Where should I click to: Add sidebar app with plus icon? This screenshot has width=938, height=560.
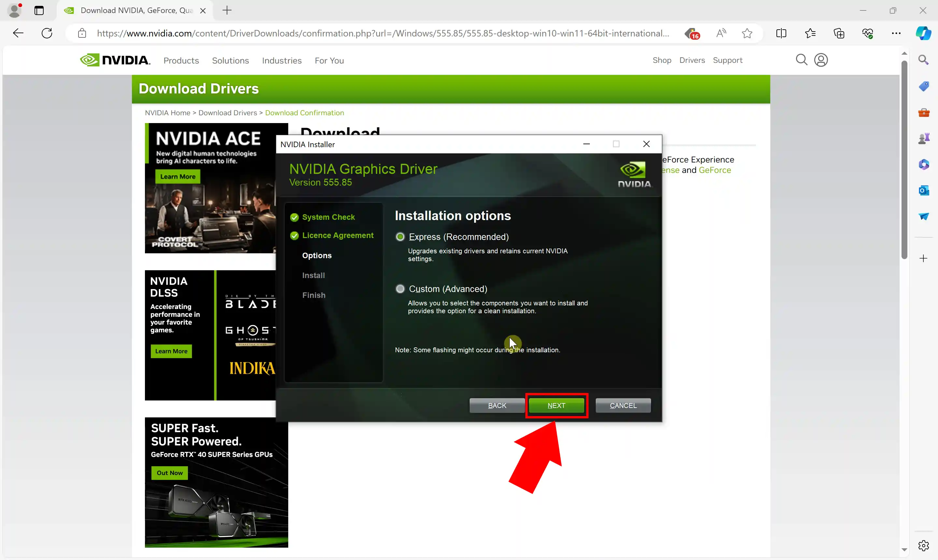[x=923, y=259]
